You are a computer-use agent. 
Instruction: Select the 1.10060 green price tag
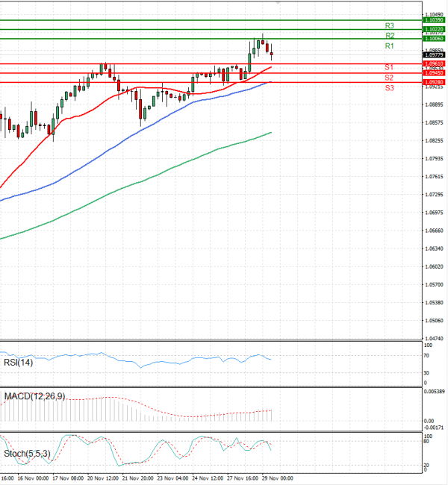tap(434, 39)
